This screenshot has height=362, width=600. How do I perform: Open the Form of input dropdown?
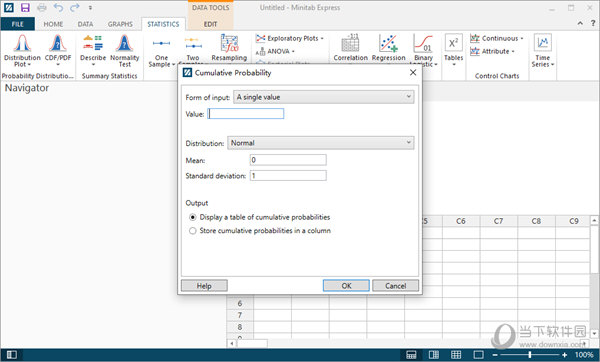coord(323,97)
